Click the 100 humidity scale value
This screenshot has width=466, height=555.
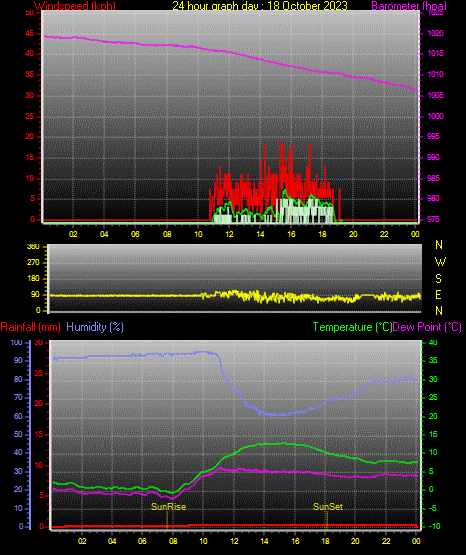coord(17,342)
